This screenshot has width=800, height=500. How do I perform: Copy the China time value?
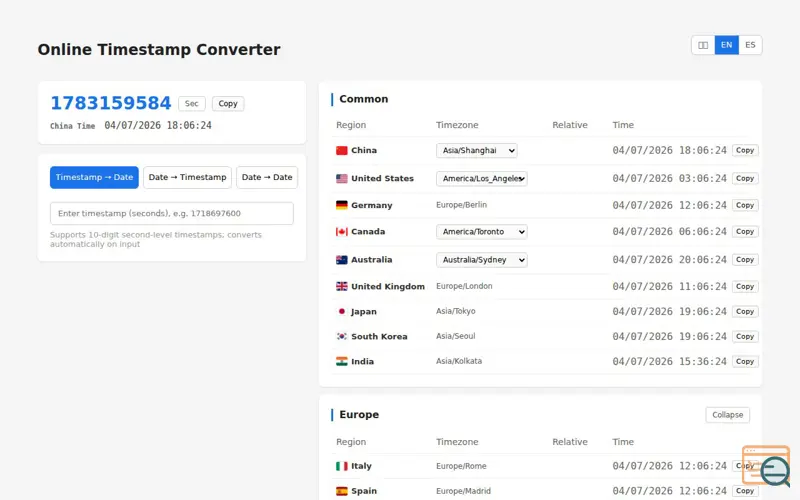pos(745,151)
